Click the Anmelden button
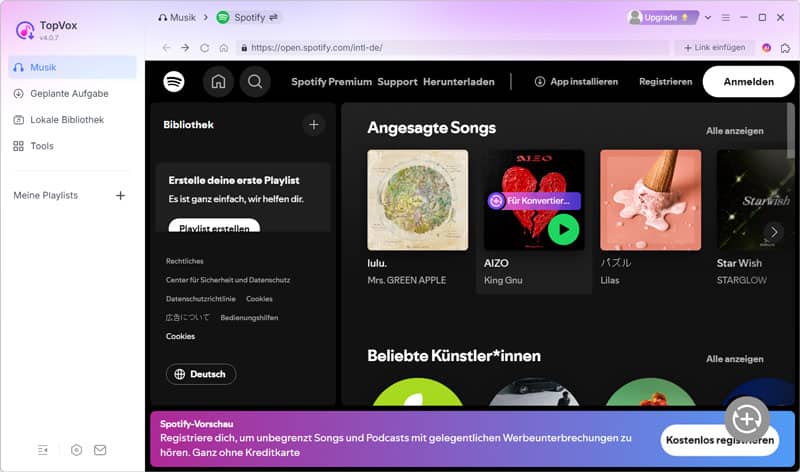800x472 pixels. pos(748,82)
